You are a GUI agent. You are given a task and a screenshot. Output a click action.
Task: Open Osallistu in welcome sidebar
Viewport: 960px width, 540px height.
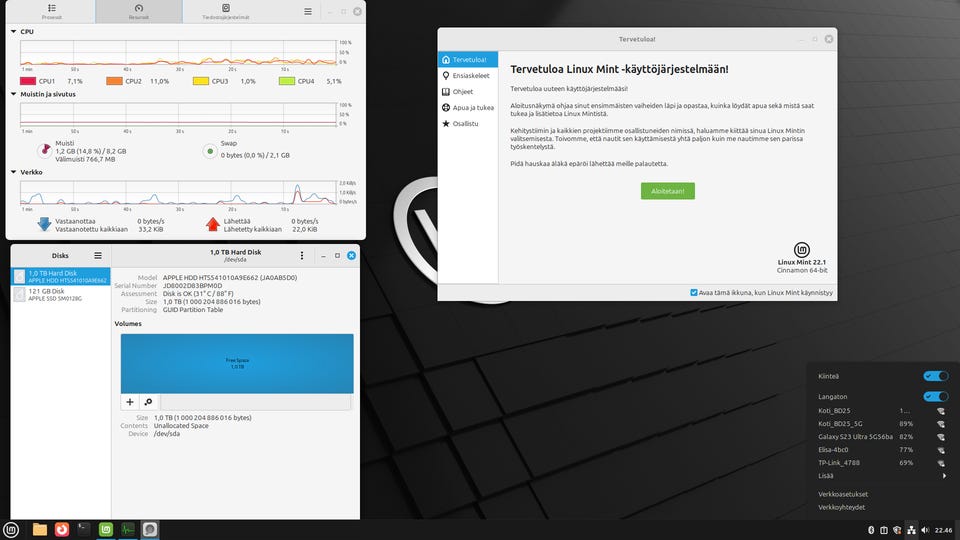coord(468,123)
